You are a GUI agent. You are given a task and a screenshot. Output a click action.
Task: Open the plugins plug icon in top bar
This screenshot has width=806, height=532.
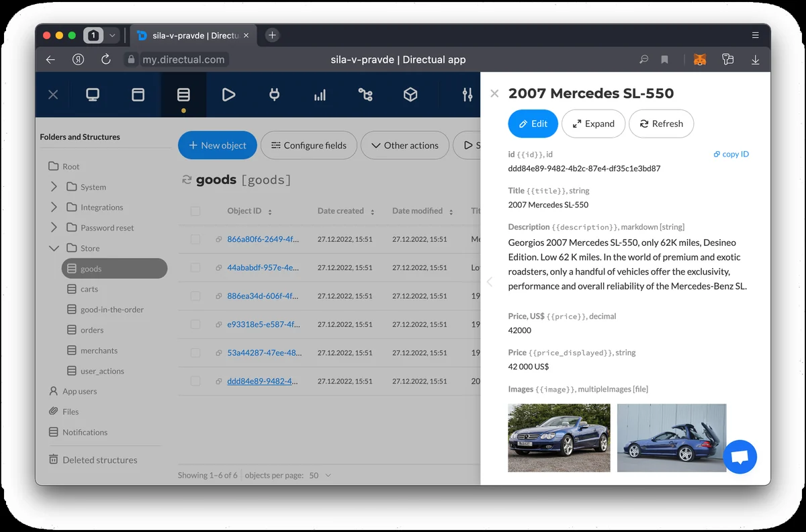(x=274, y=95)
